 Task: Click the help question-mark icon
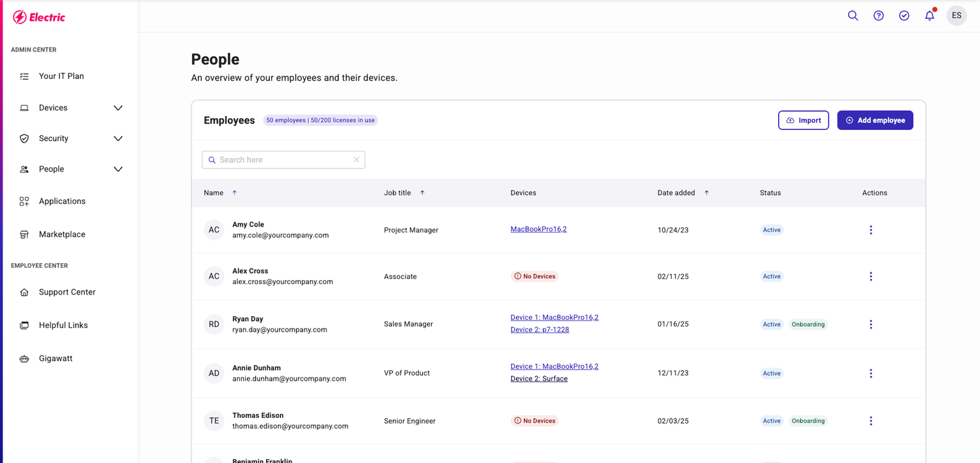click(x=878, y=15)
